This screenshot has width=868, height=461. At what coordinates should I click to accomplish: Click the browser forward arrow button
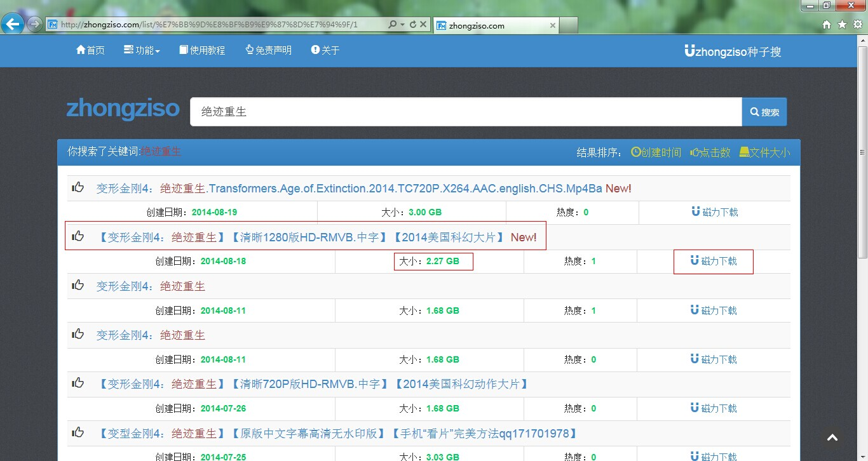[34, 25]
